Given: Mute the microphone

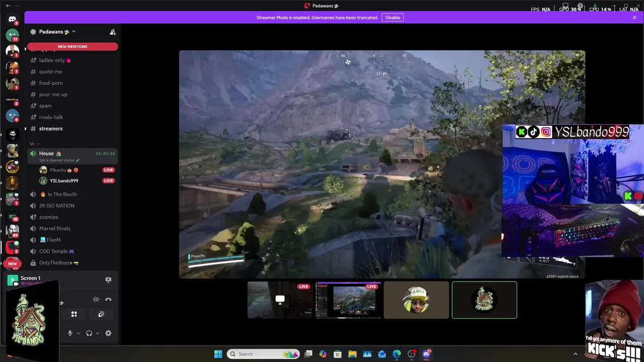Looking at the screenshot, I should (x=70, y=333).
